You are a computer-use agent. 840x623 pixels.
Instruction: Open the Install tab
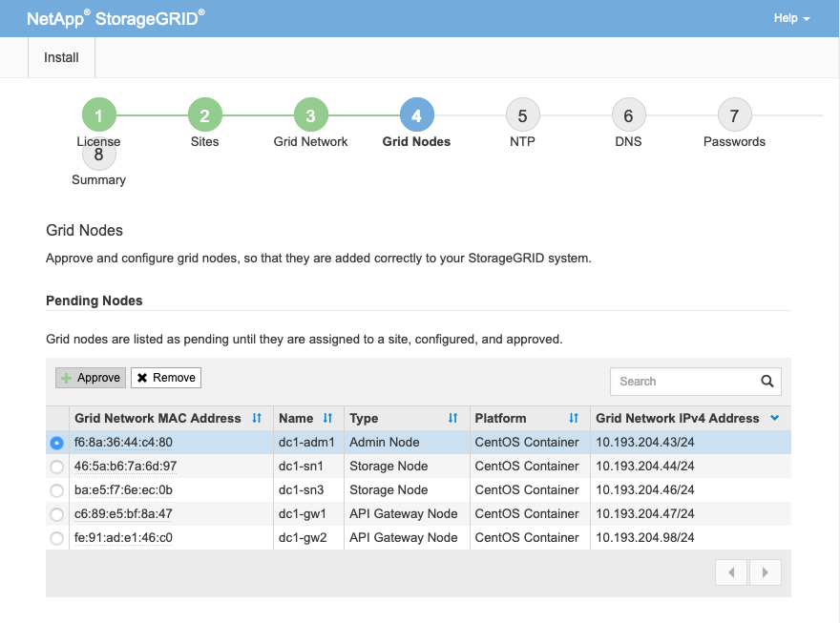62,57
